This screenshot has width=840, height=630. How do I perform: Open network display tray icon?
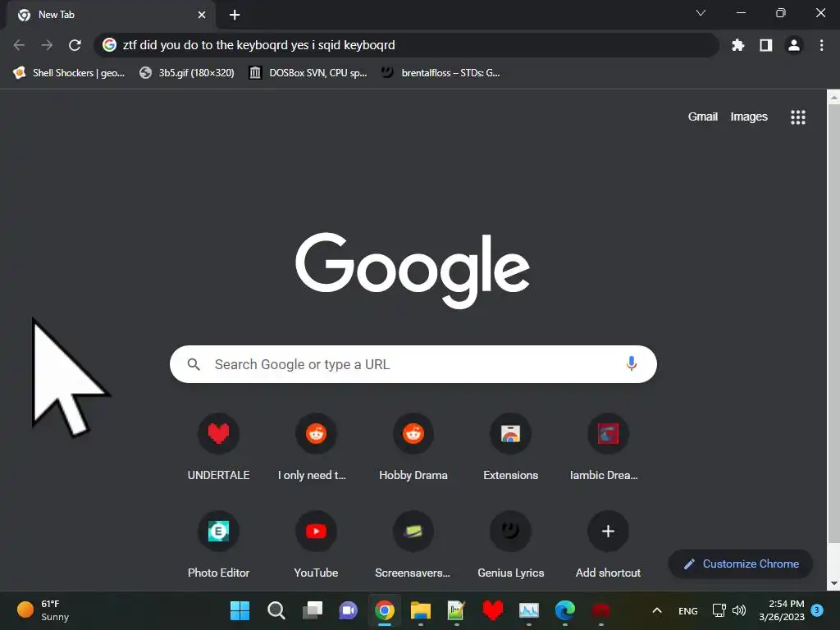point(719,610)
